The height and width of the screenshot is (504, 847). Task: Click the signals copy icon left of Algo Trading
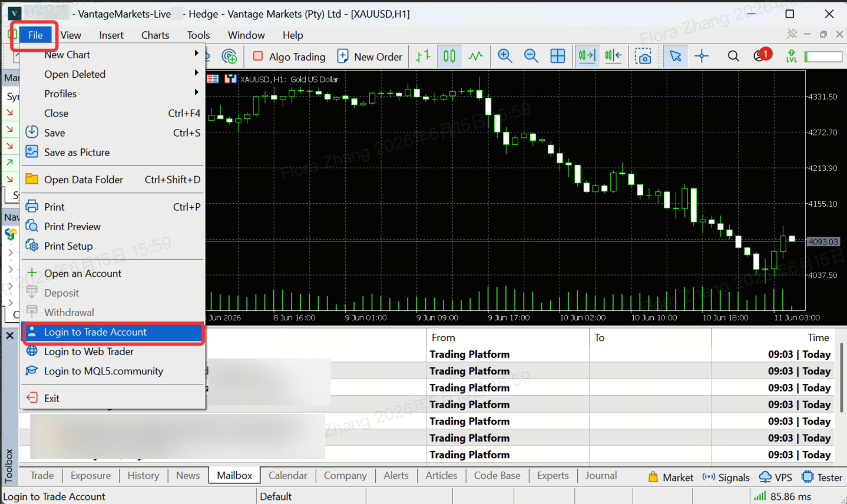tap(229, 57)
